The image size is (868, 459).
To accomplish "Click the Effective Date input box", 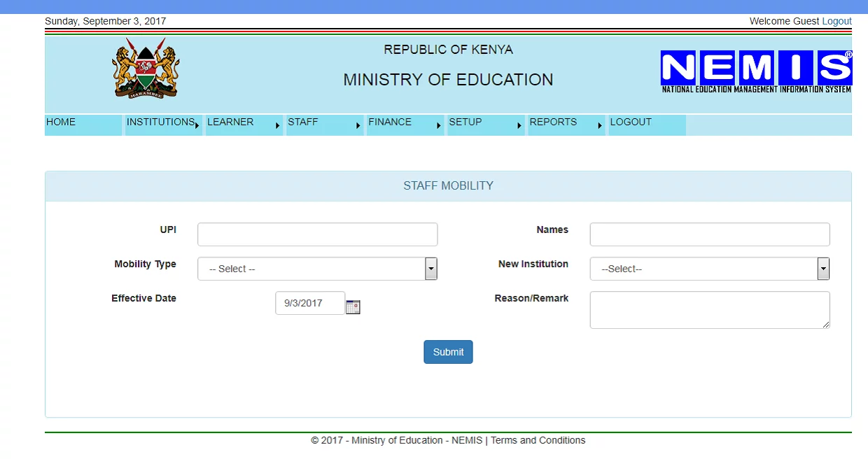I will (x=309, y=303).
